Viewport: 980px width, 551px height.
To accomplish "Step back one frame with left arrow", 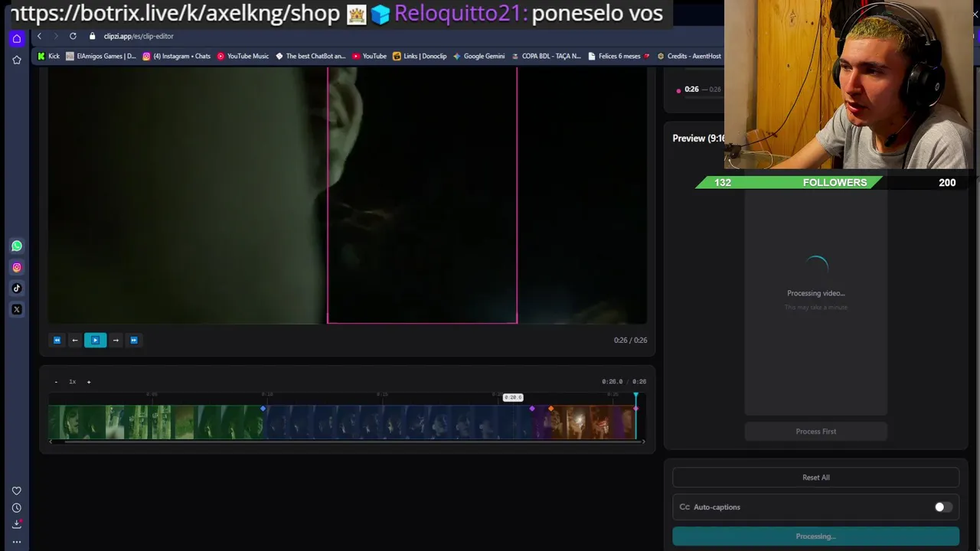I will [x=75, y=340].
